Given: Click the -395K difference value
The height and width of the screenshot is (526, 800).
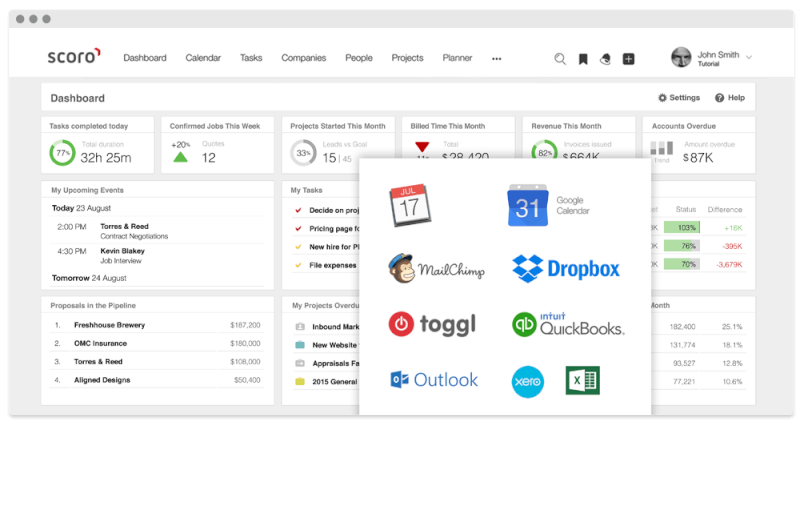Looking at the screenshot, I should click(x=732, y=246).
